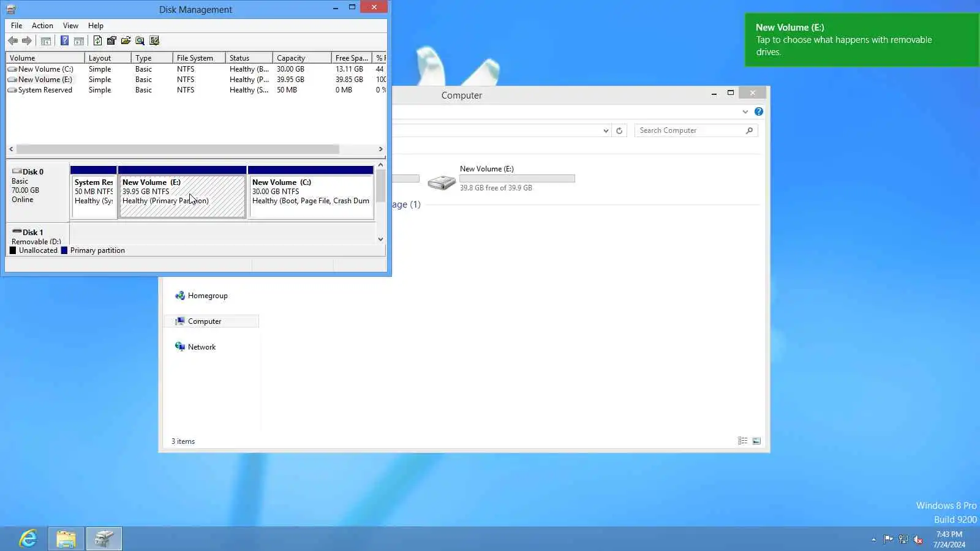Screen dimensions: 980x551
Task: Click the New Volume (E:) notification toast
Action: pos(862,40)
